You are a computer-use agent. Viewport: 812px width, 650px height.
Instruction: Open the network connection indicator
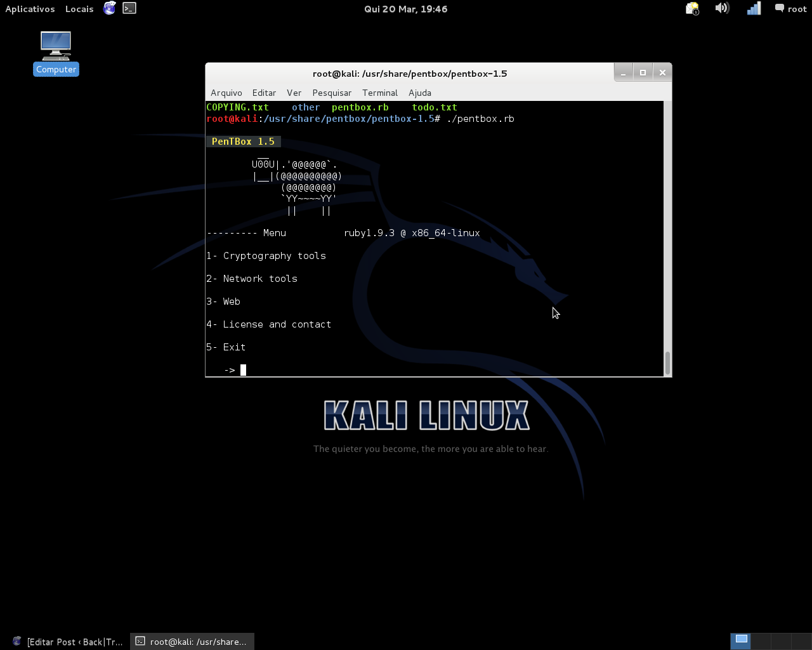point(754,8)
